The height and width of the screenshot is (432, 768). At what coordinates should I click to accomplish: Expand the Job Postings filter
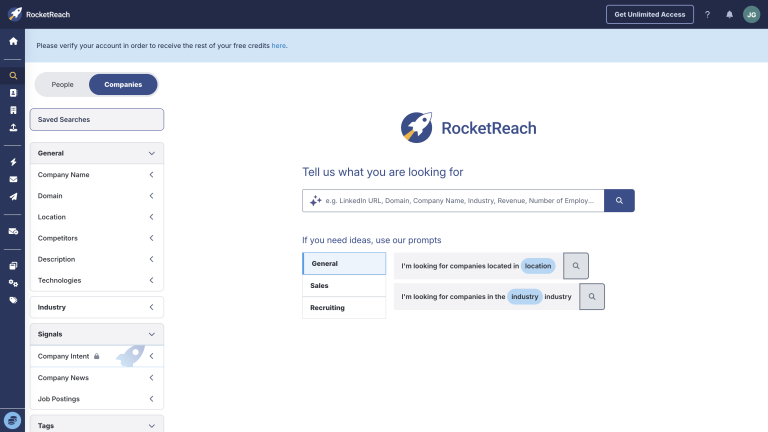tap(96, 399)
